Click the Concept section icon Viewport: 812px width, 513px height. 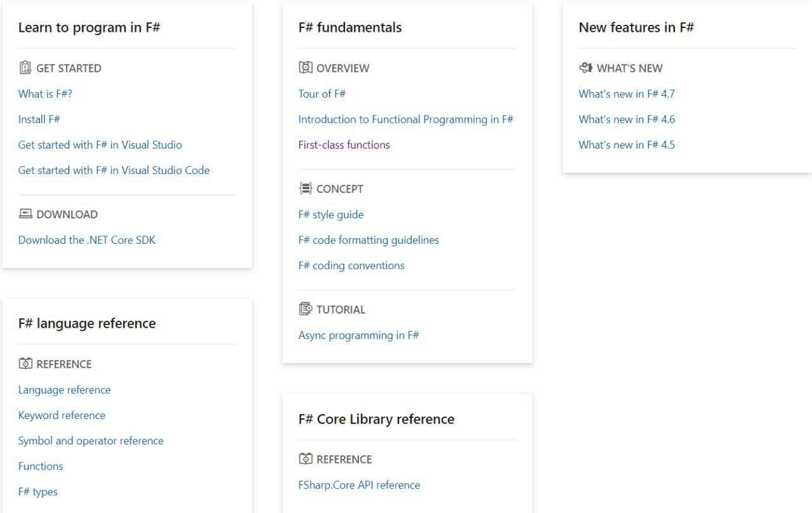[306, 189]
